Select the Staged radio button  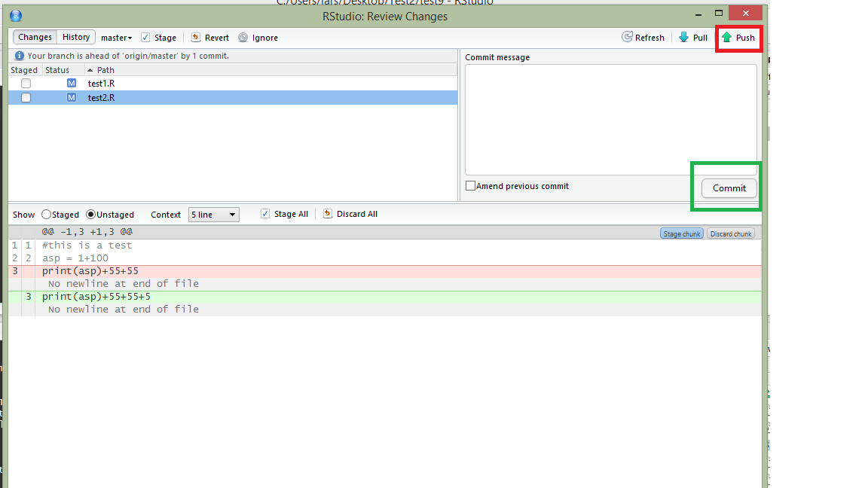(47, 214)
